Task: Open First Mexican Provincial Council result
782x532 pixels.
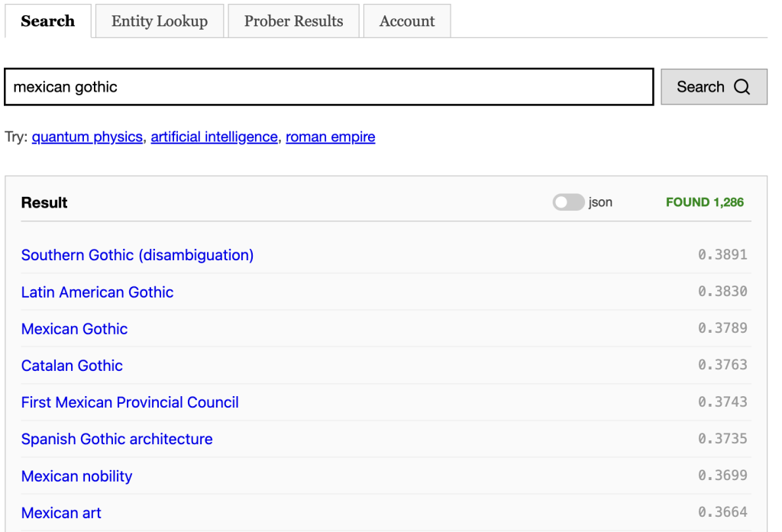Action: click(130, 402)
